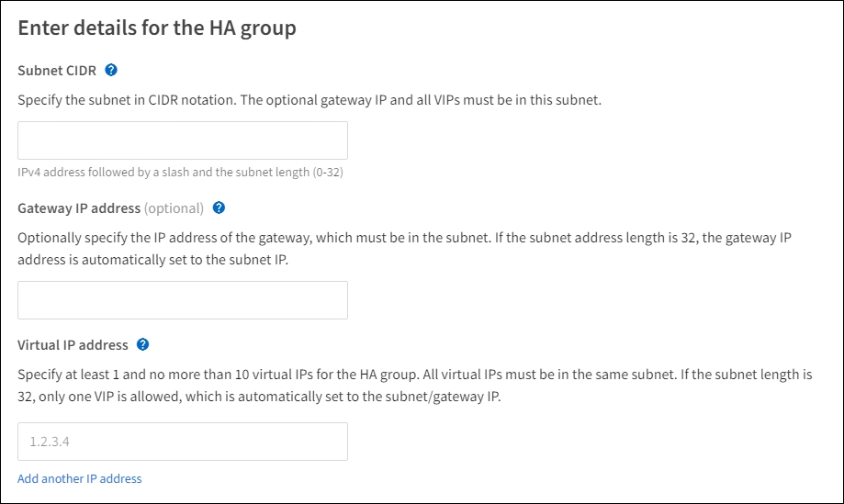Focus the Subnet CIDR input field
The height and width of the screenshot is (504, 844).
(183, 140)
